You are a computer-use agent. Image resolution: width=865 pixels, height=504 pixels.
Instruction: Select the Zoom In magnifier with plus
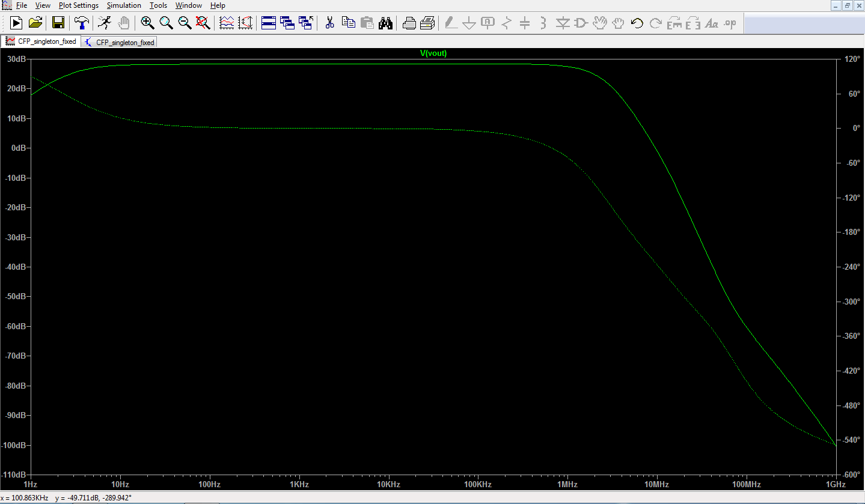147,23
